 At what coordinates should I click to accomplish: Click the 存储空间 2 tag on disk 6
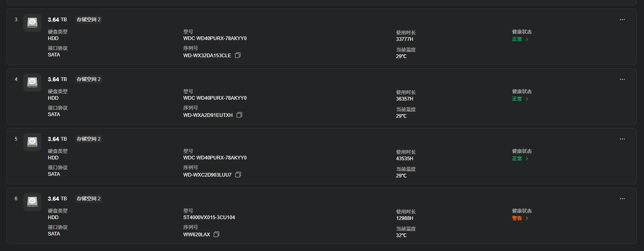(x=88, y=199)
